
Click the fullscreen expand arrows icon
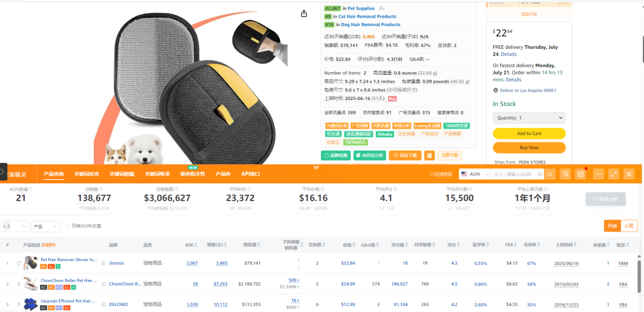click(x=614, y=174)
